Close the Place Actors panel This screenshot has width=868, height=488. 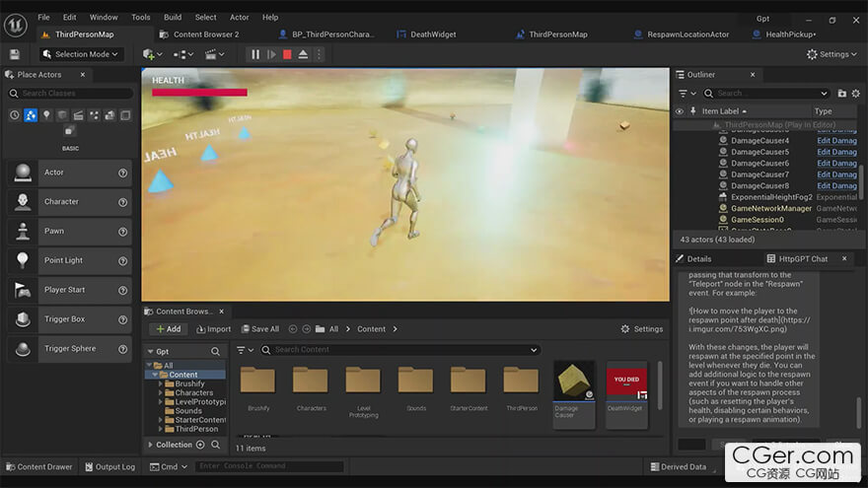(x=83, y=75)
